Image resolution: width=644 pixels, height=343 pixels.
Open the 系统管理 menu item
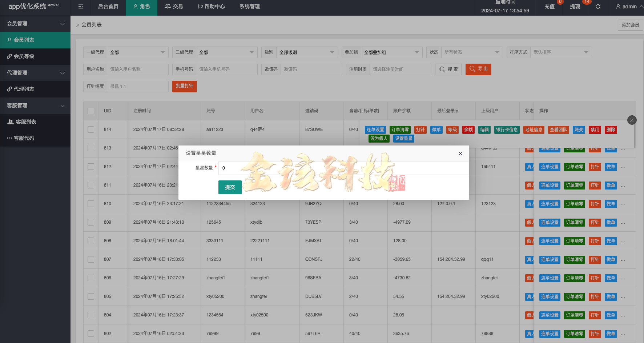(249, 7)
